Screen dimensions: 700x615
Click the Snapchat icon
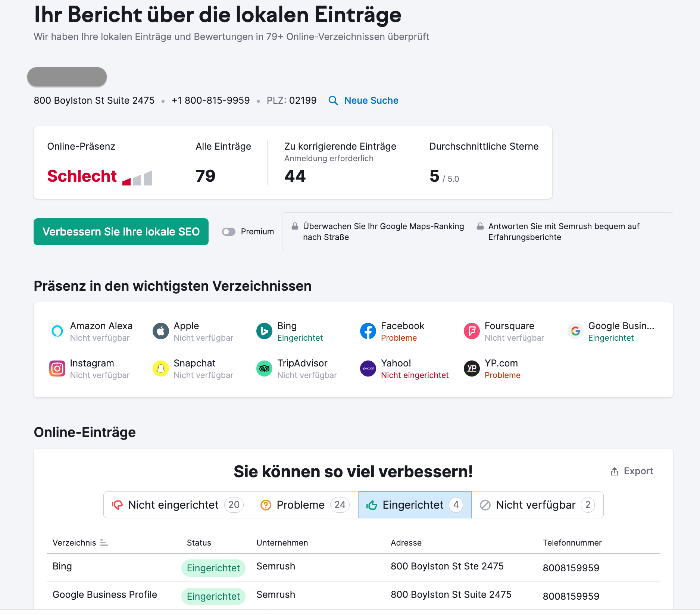[x=160, y=368]
